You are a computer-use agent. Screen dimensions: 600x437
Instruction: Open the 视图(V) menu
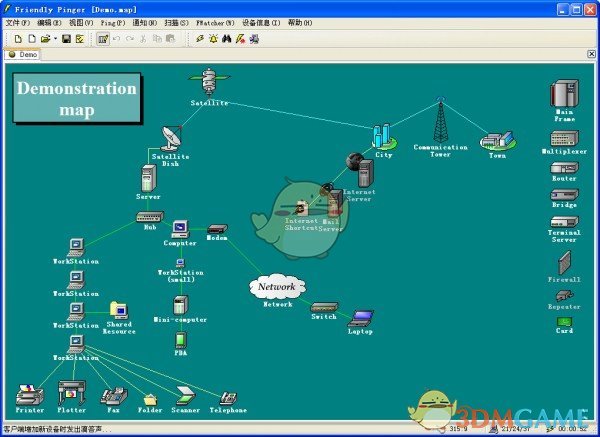click(x=81, y=23)
